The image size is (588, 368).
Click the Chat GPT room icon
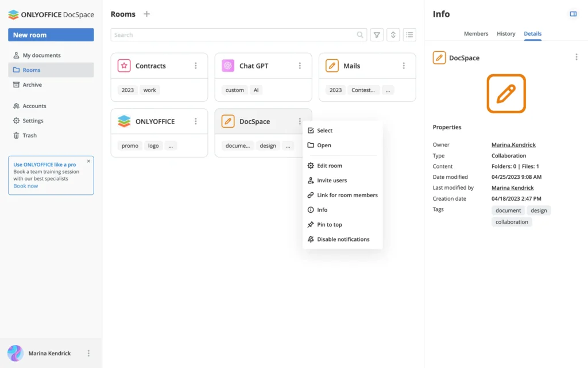click(228, 66)
